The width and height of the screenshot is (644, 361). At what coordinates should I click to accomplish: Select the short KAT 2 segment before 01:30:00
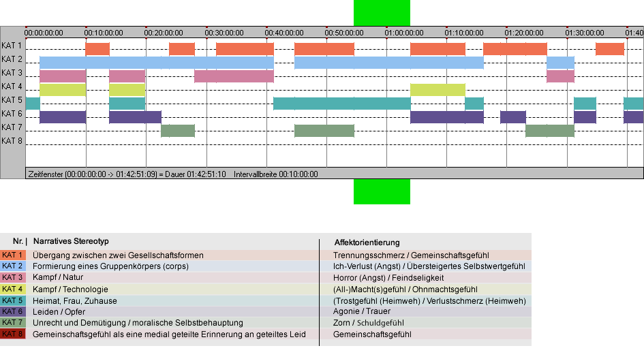coord(560,63)
